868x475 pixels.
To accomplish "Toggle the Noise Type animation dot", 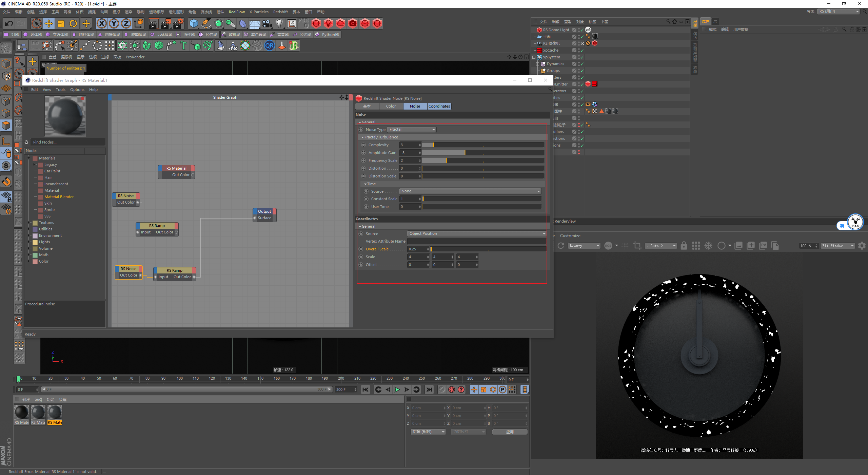I will (x=361, y=130).
